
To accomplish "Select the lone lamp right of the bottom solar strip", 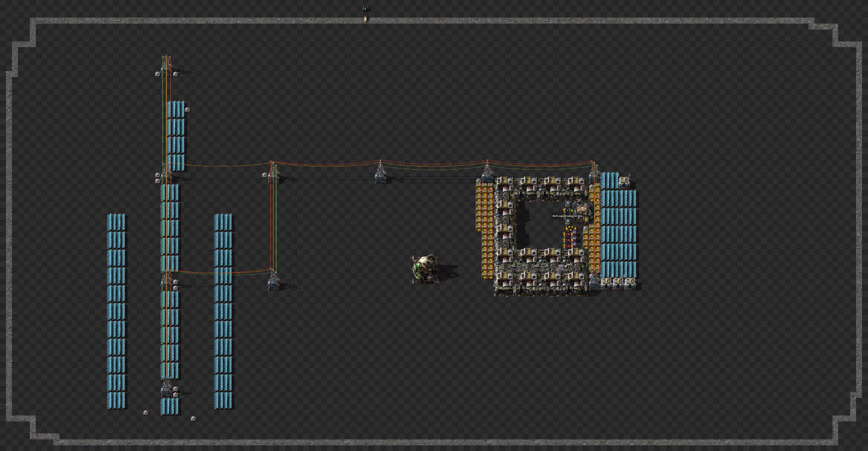I will 193,418.
